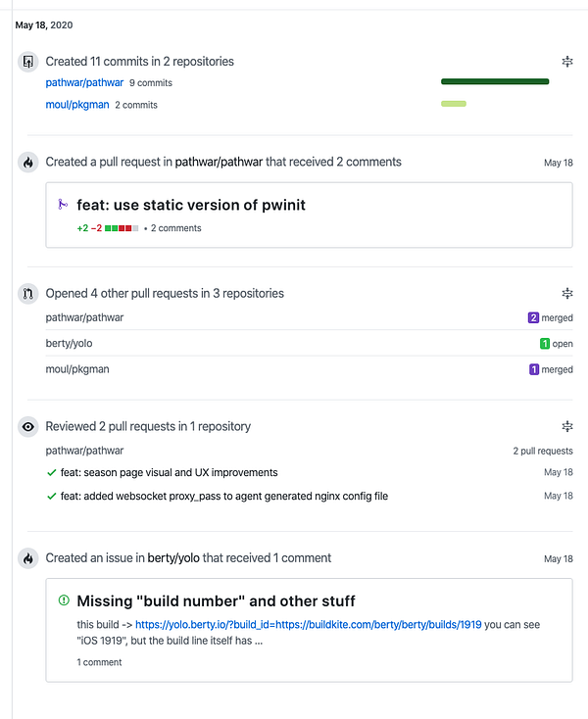Click the green open badge for berty/yolo
This screenshot has width=588, height=719.
coord(545,344)
